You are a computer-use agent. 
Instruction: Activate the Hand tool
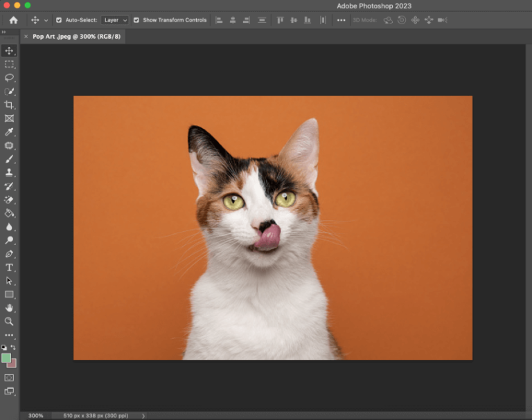pos(9,307)
